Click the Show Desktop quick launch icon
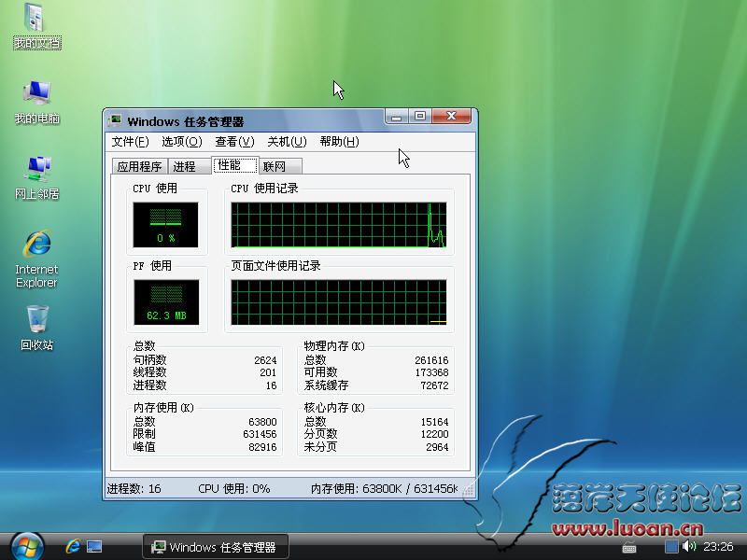 tap(94, 546)
